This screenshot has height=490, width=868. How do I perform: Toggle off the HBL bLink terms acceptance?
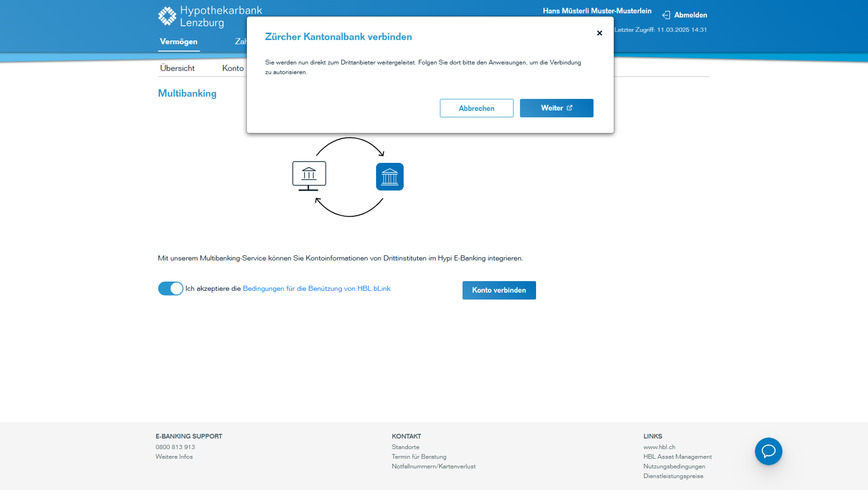(x=170, y=288)
